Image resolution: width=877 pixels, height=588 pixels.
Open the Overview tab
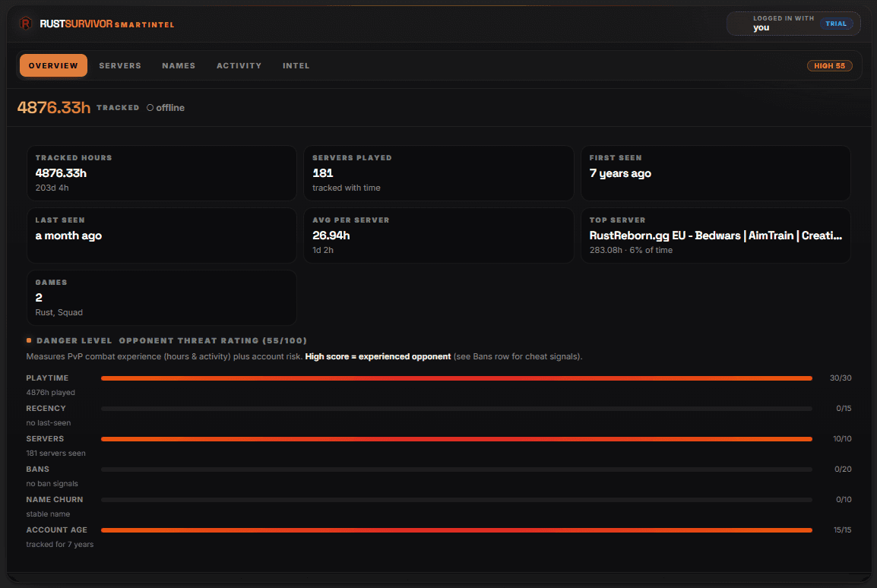tap(53, 65)
